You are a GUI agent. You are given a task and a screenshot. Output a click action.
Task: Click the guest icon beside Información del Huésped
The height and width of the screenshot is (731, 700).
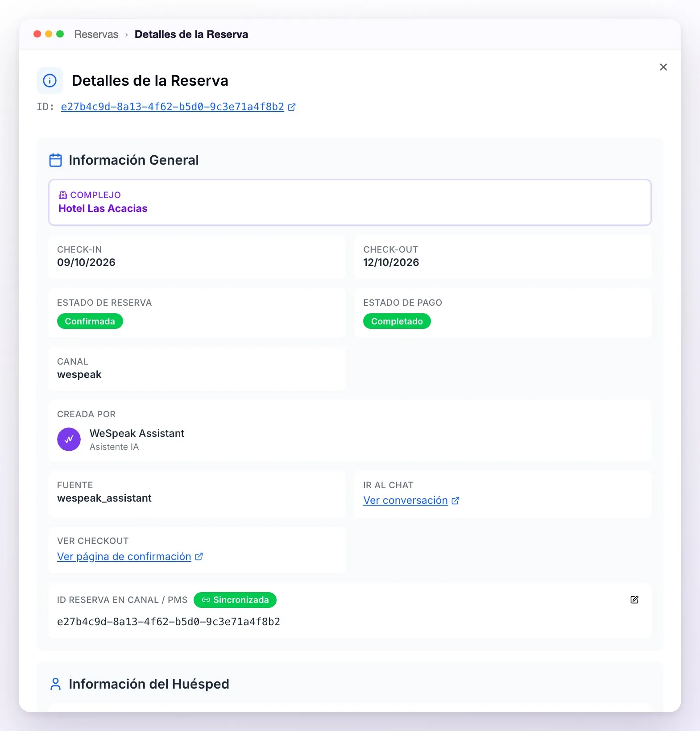pyautogui.click(x=55, y=684)
